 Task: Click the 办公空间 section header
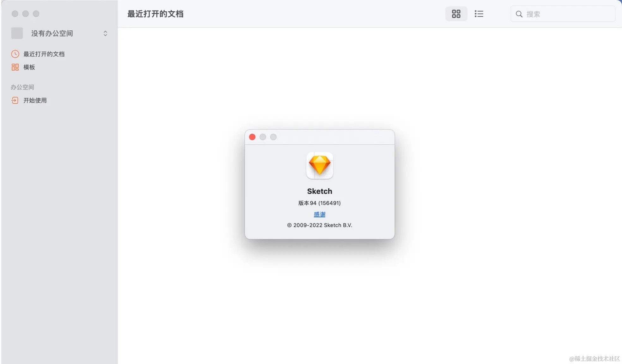point(22,87)
